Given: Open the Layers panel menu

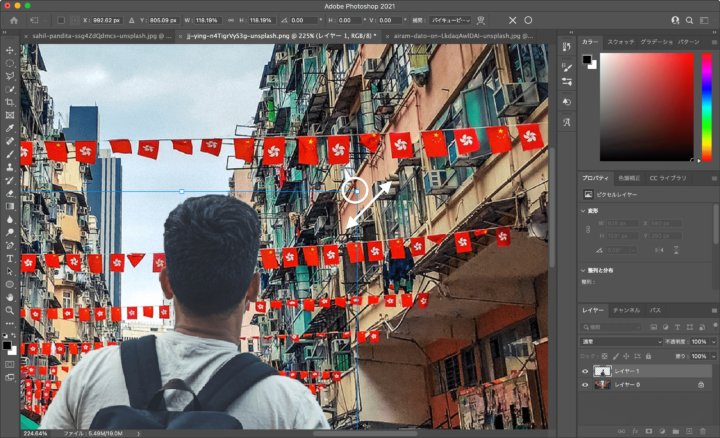Looking at the screenshot, I should point(714,310).
